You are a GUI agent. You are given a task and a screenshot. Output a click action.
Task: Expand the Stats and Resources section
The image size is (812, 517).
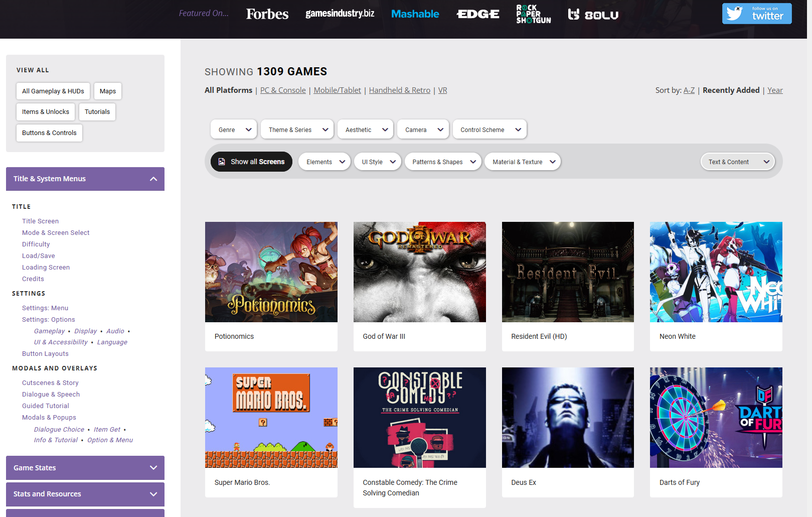(85, 494)
